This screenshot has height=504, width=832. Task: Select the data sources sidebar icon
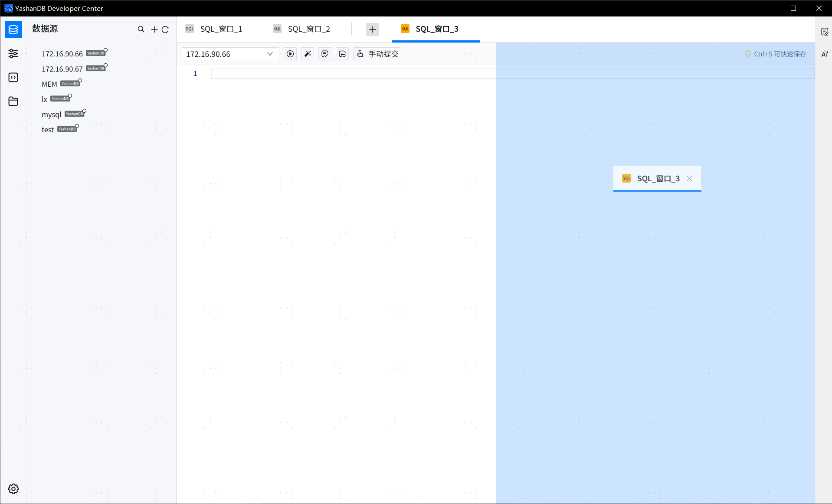pyautogui.click(x=13, y=29)
